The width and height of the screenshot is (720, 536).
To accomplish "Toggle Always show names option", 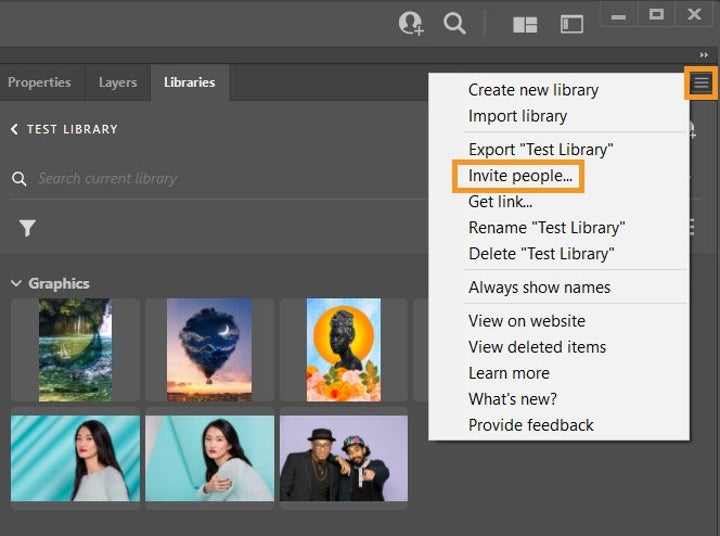I will click(x=539, y=288).
